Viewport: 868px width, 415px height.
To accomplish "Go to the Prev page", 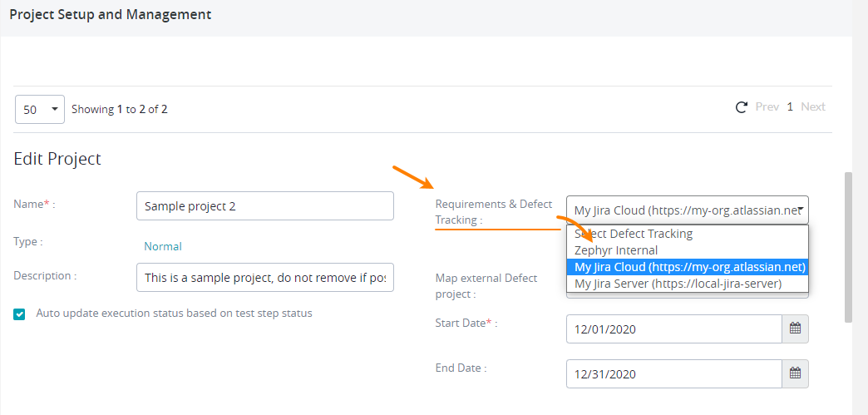I will (767, 106).
